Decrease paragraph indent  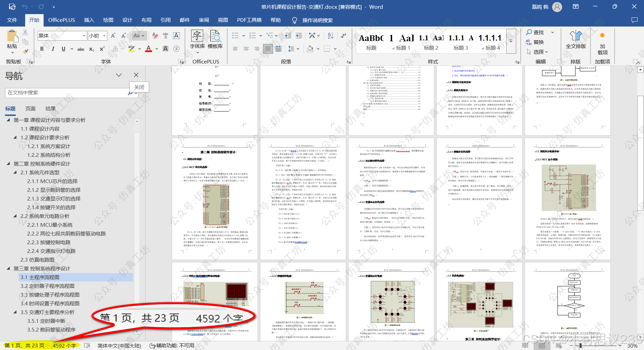click(x=288, y=36)
